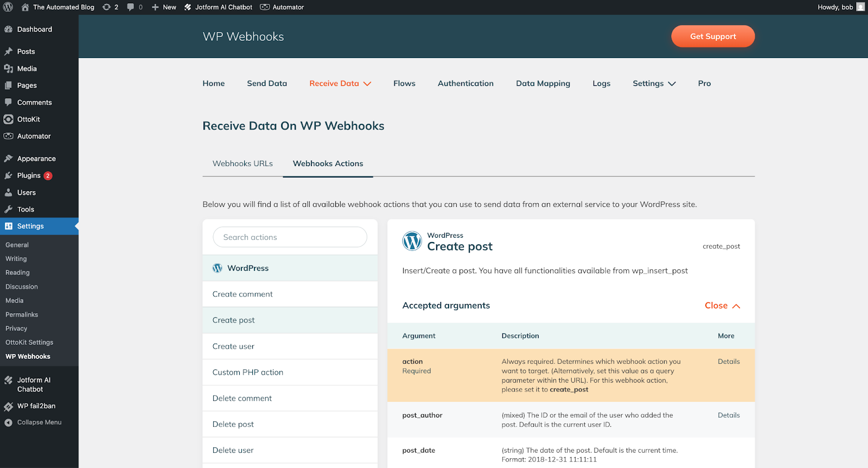Click the WordPress logo beside Create post
868x468 pixels.
point(412,241)
